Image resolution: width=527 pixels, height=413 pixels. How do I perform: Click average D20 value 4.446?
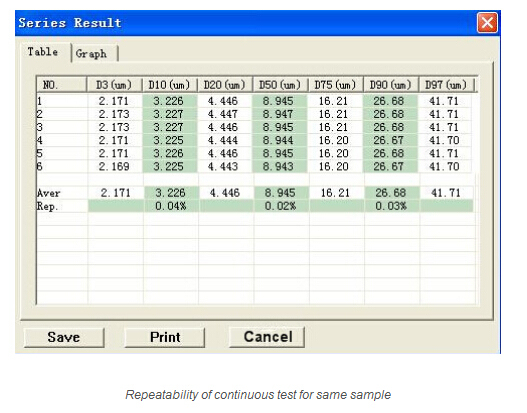click(225, 193)
